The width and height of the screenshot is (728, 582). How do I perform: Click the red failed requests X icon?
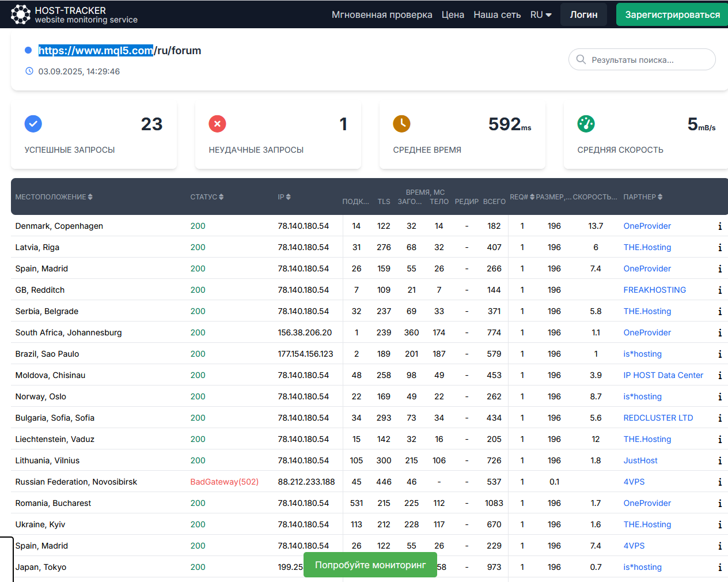[217, 123]
